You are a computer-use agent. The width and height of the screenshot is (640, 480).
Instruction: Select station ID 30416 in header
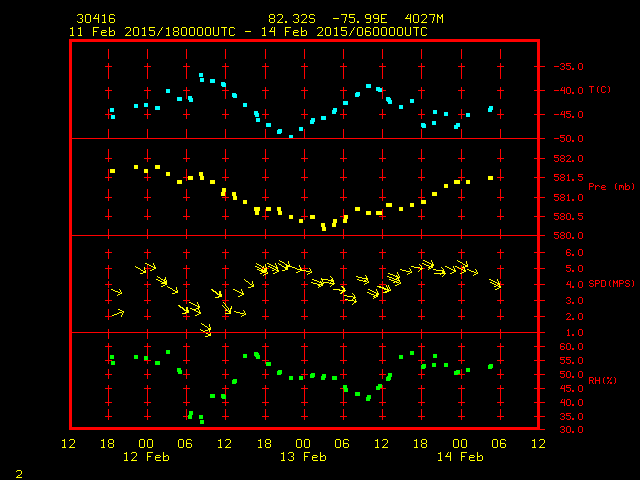(x=96, y=19)
